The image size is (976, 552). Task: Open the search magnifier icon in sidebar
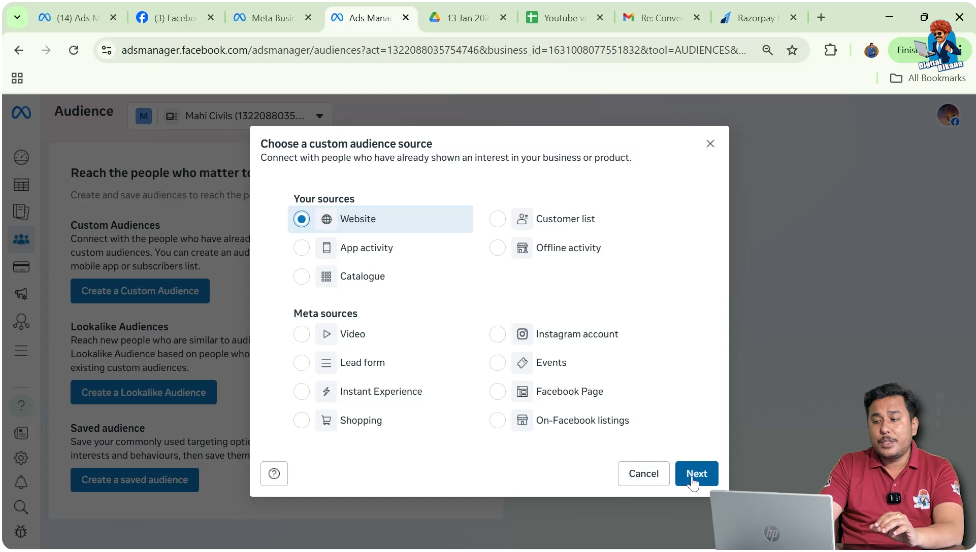[x=21, y=507]
